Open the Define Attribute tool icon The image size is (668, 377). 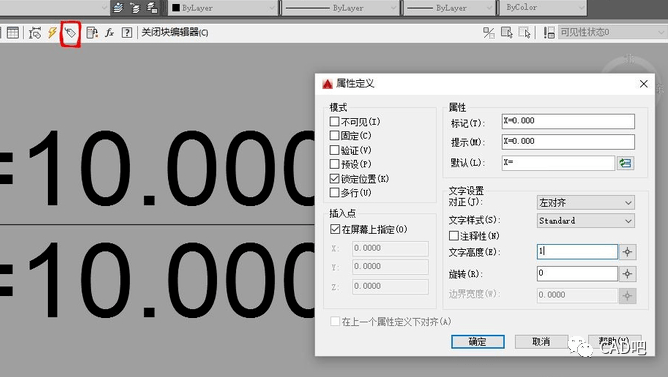(70, 32)
